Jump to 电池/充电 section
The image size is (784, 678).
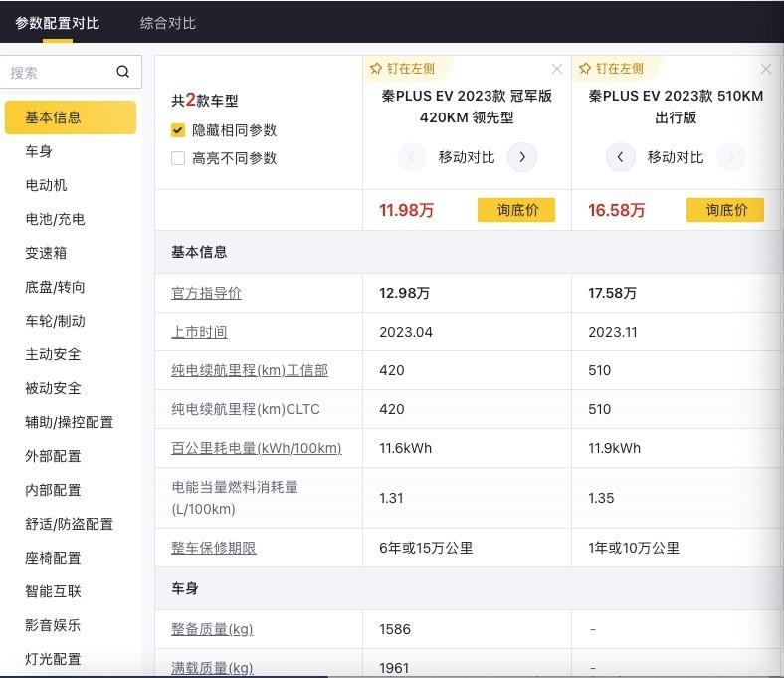(55, 219)
